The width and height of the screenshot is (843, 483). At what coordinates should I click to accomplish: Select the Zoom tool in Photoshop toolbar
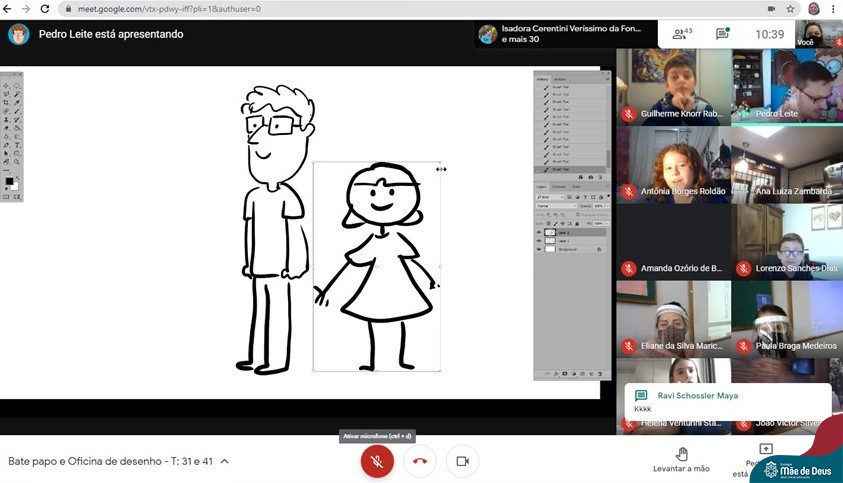click(17, 161)
